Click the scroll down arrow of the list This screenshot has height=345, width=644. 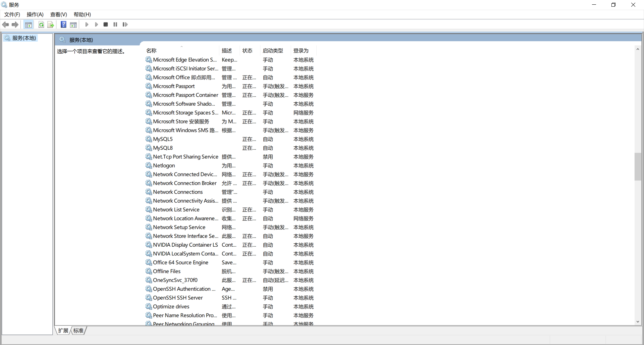click(x=638, y=322)
